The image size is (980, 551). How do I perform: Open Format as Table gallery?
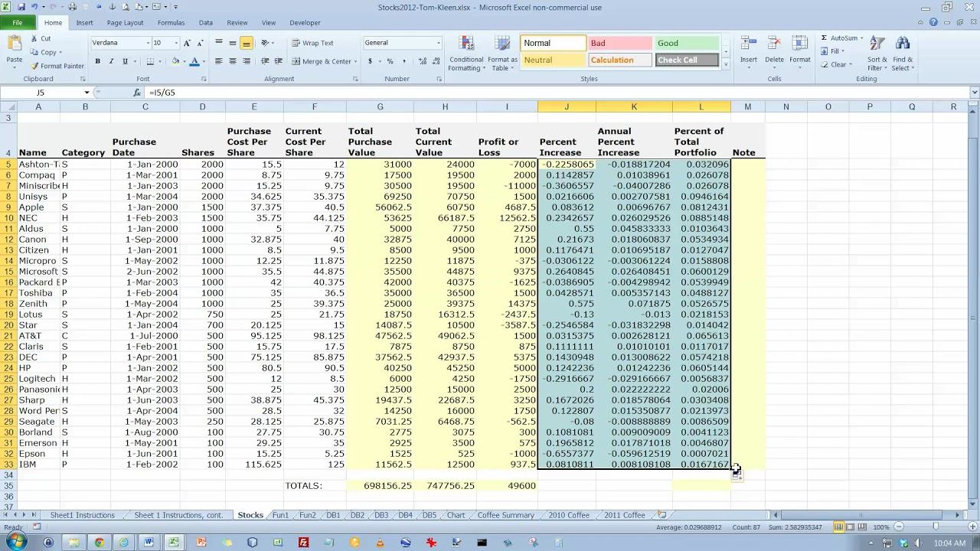click(502, 54)
